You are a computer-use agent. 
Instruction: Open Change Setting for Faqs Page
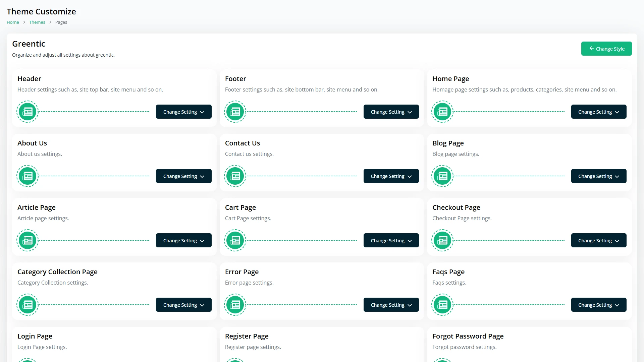click(599, 305)
